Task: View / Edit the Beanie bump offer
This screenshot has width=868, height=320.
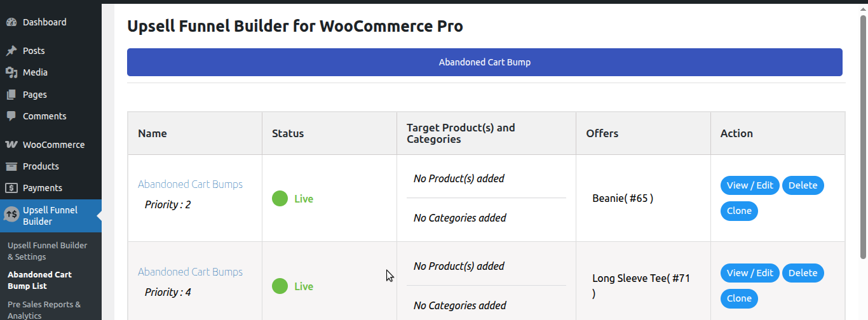Action: 750,185
